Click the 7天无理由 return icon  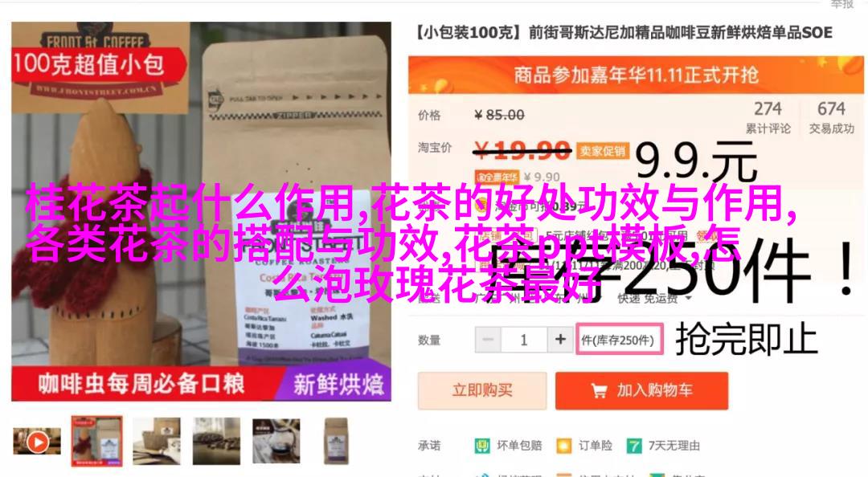click(x=634, y=446)
